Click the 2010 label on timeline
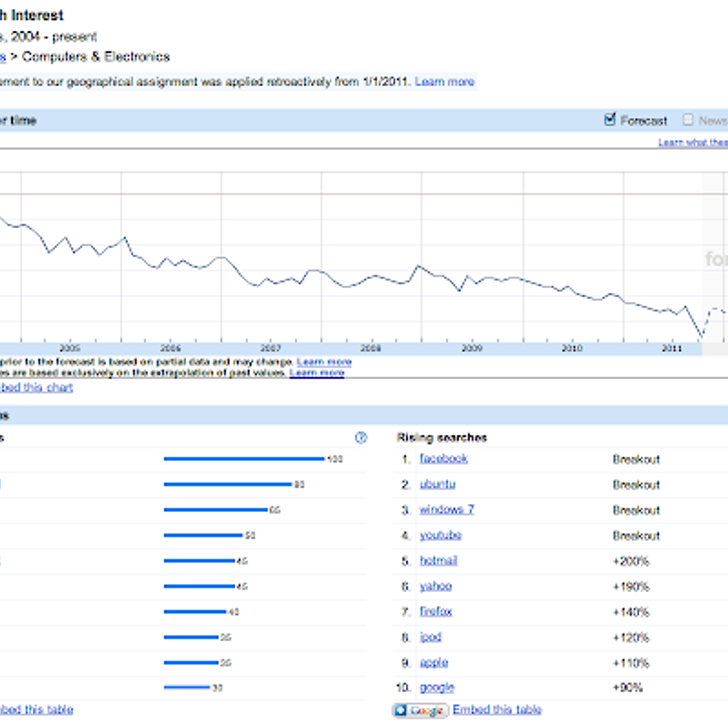The image size is (728, 728). pos(571,349)
